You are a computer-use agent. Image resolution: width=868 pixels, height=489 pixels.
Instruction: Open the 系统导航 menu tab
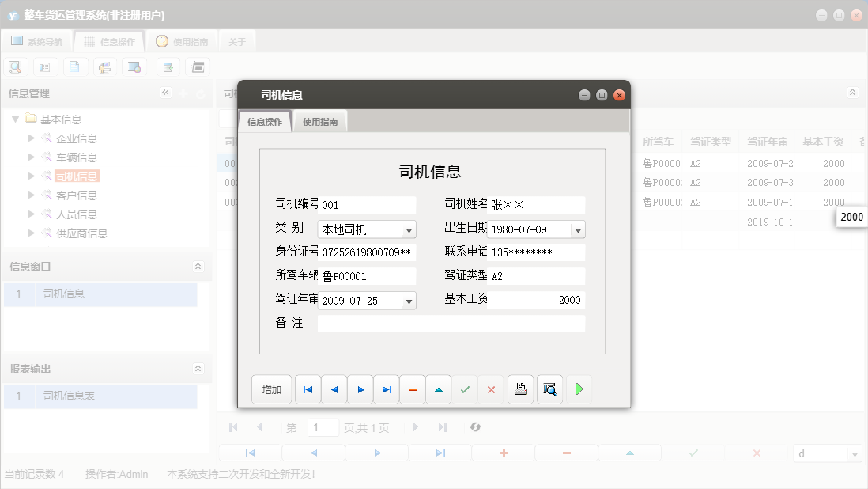pos(37,40)
